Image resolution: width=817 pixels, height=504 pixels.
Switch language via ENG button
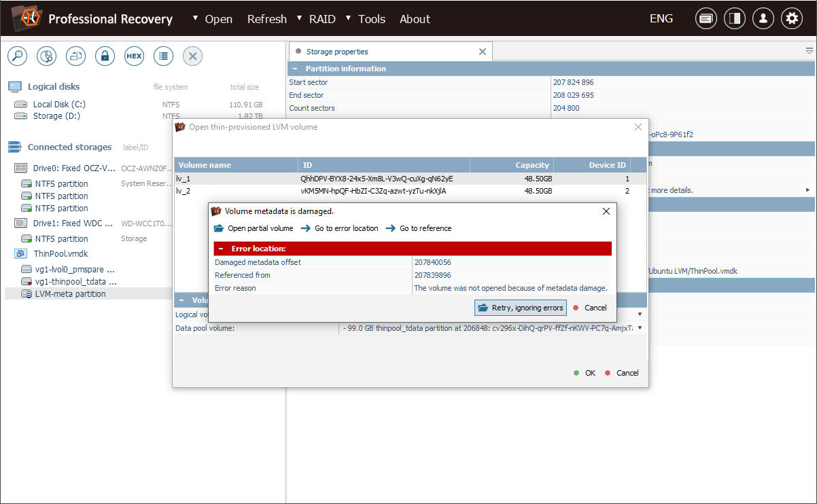[x=661, y=18]
